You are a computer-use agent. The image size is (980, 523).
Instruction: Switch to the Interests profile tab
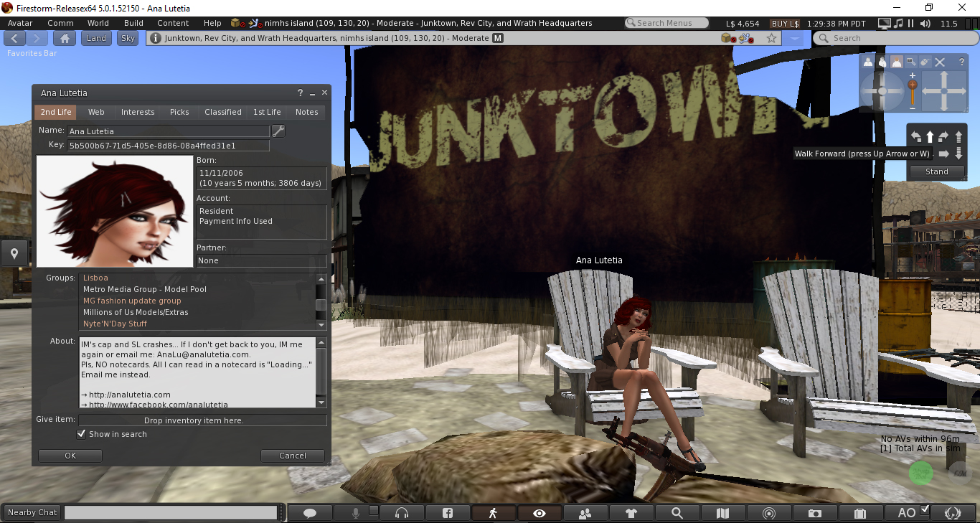pos(138,112)
